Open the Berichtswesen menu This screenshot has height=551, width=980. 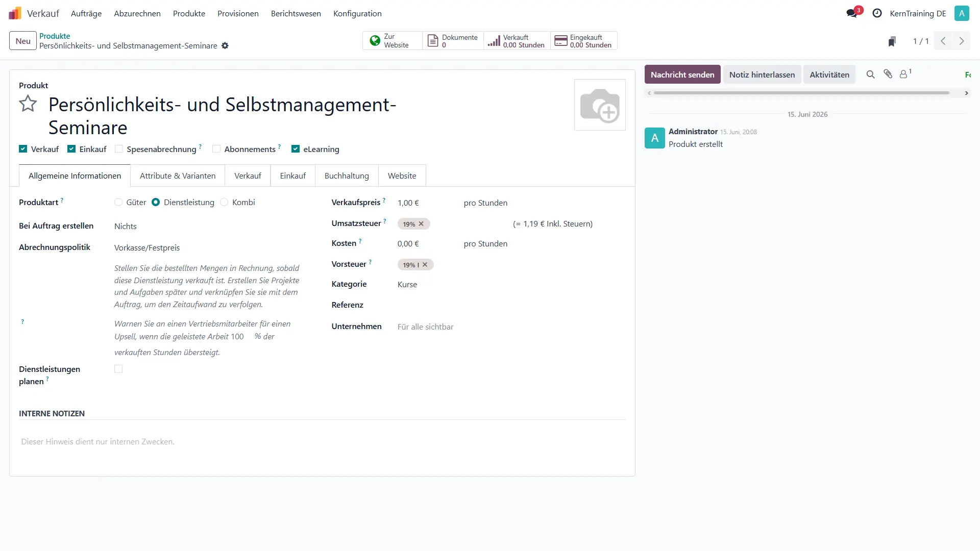[296, 14]
